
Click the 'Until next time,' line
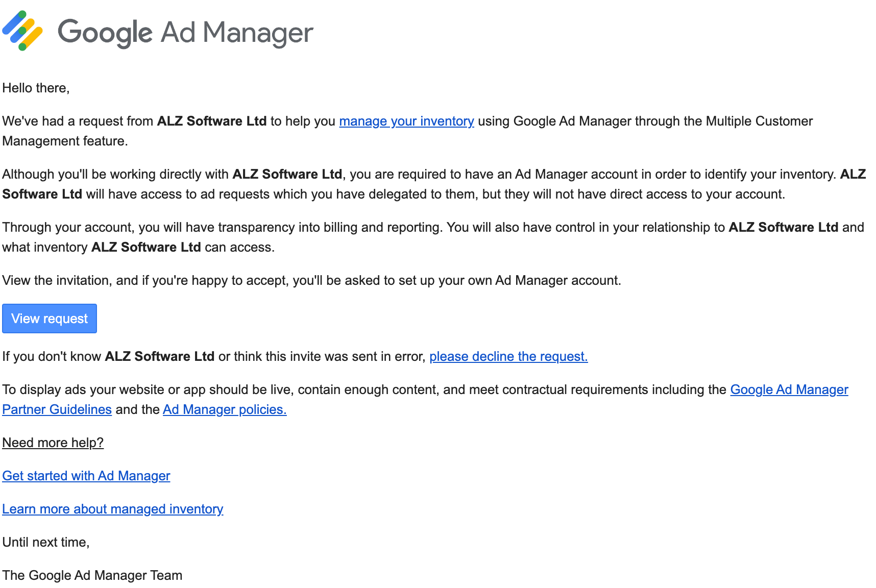coord(46,543)
